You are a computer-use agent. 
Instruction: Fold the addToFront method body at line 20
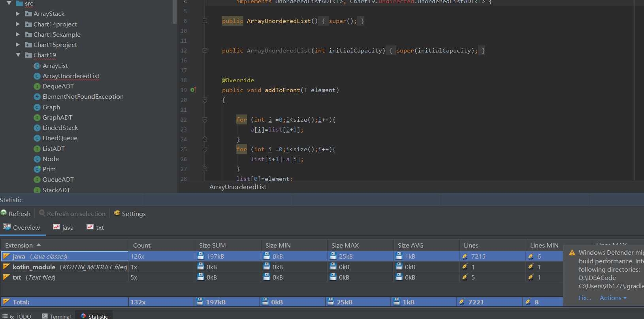(x=205, y=100)
